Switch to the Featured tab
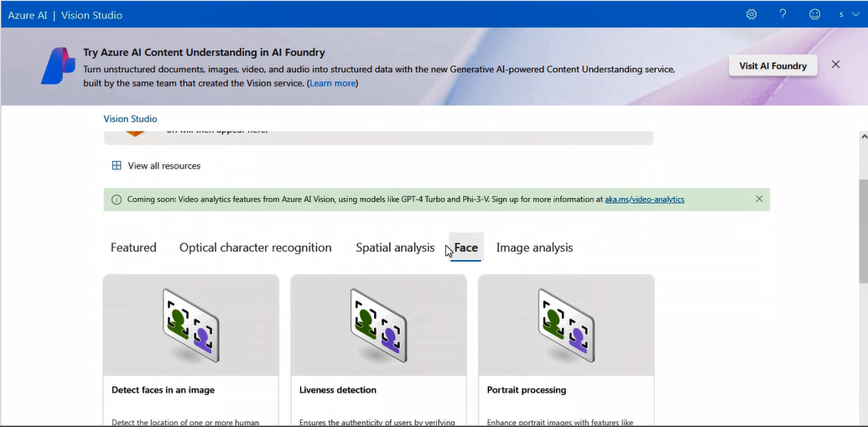868x427 pixels. tap(133, 247)
